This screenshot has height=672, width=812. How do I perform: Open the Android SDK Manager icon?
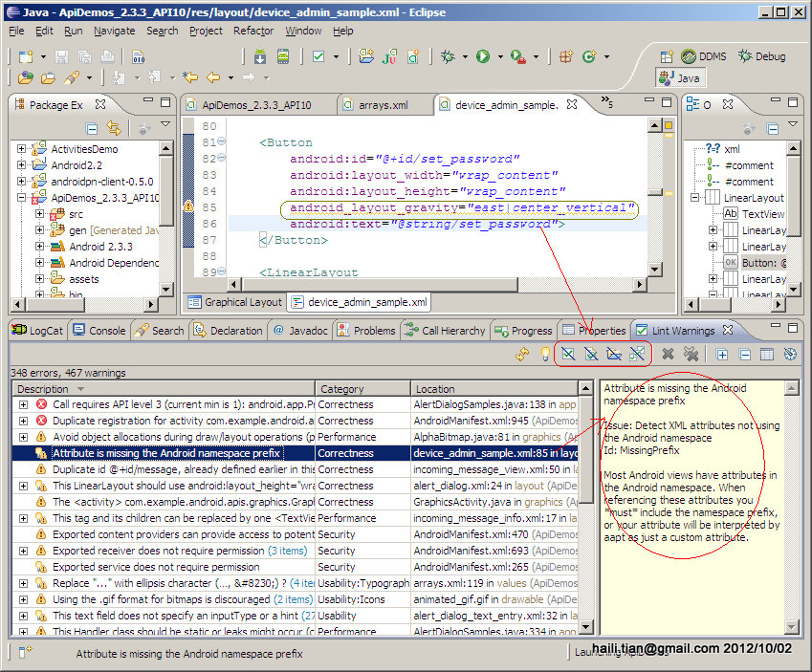[260, 56]
